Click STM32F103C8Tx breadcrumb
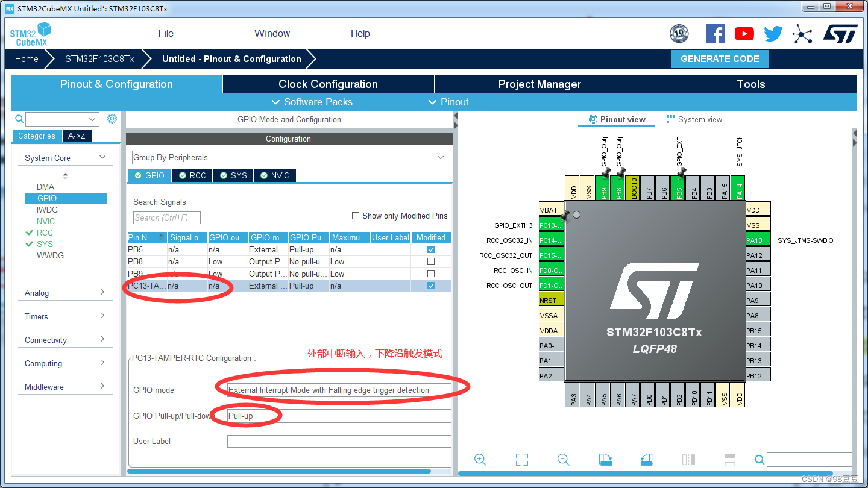The image size is (868, 488). tap(99, 59)
